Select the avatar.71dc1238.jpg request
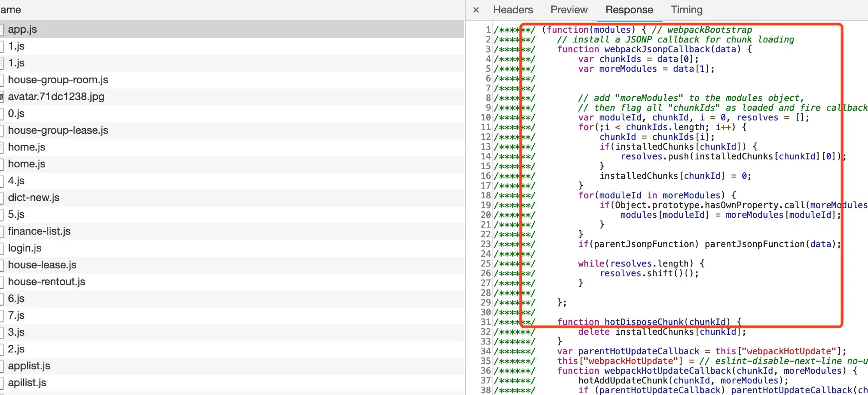The width and height of the screenshot is (868, 395). pyautogui.click(x=232, y=97)
